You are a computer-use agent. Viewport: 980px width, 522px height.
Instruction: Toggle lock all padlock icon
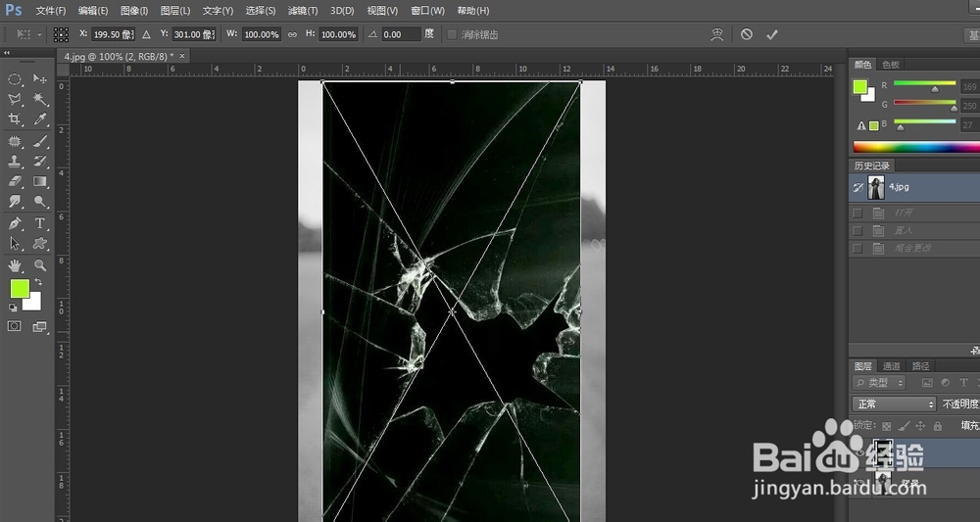coord(938,426)
